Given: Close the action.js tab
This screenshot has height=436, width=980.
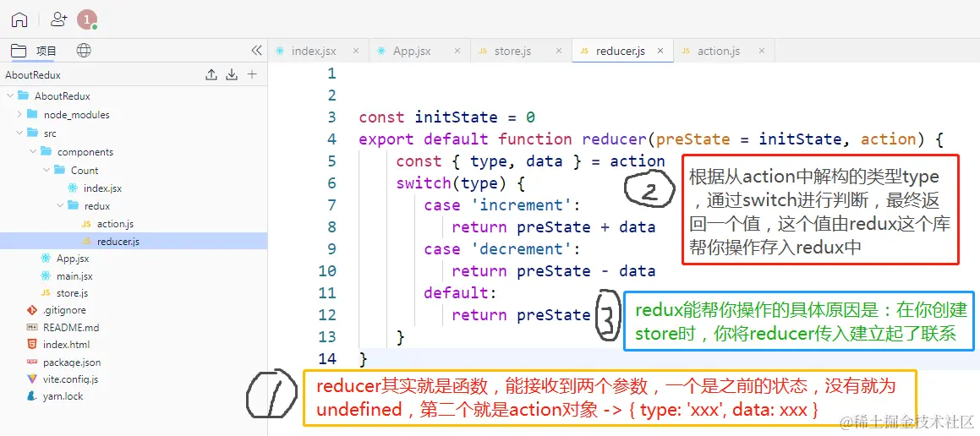Looking at the screenshot, I should [762, 52].
